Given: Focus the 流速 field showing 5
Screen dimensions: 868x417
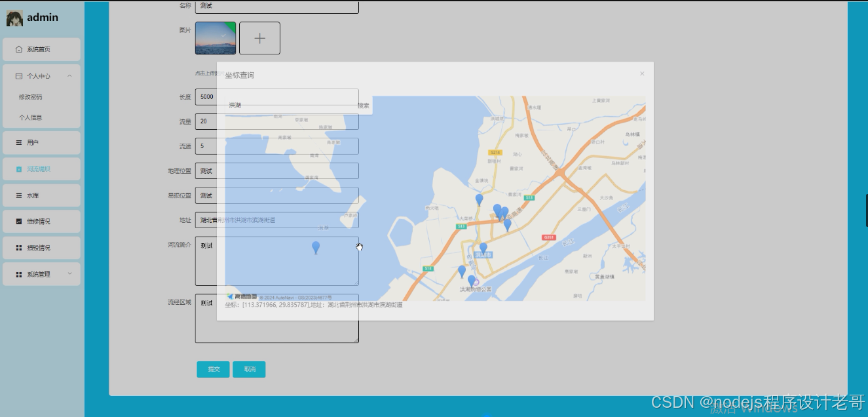Looking at the screenshot, I should [277, 146].
